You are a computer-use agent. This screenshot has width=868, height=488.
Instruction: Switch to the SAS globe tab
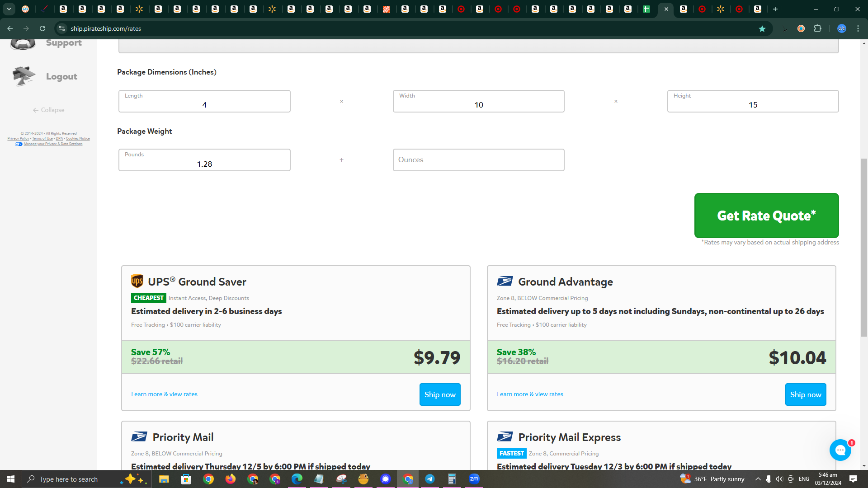(25, 9)
